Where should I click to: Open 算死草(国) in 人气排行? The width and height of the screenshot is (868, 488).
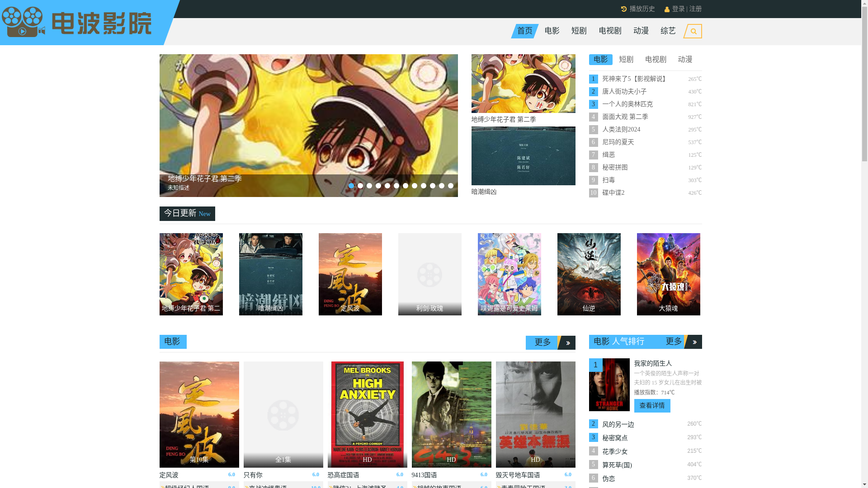(618, 465)
